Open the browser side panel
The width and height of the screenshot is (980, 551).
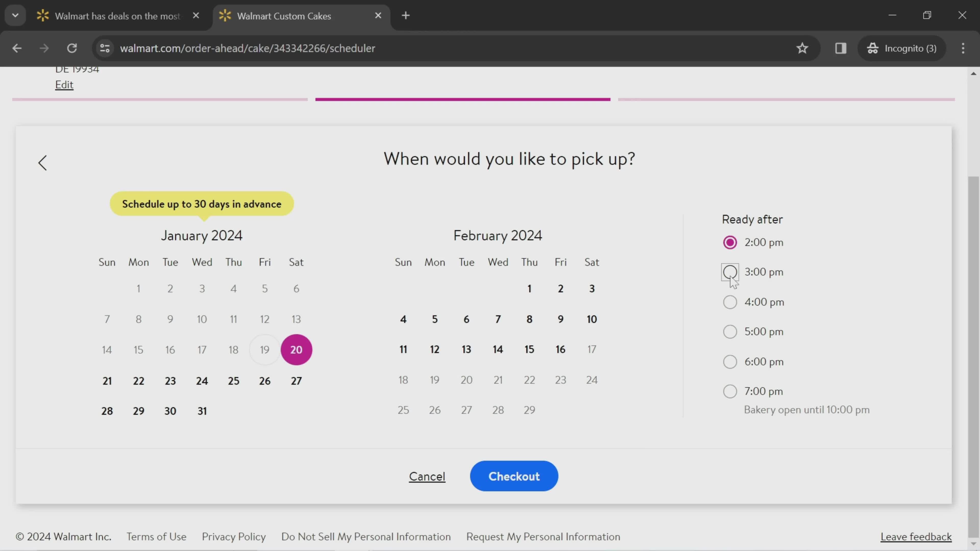pyautogui.click(x=840, y=48)
